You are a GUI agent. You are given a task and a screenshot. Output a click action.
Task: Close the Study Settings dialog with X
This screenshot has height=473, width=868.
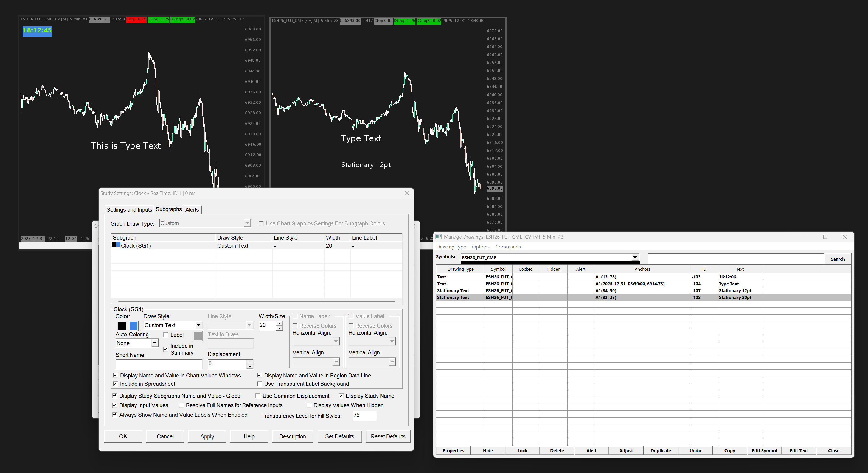407,193
